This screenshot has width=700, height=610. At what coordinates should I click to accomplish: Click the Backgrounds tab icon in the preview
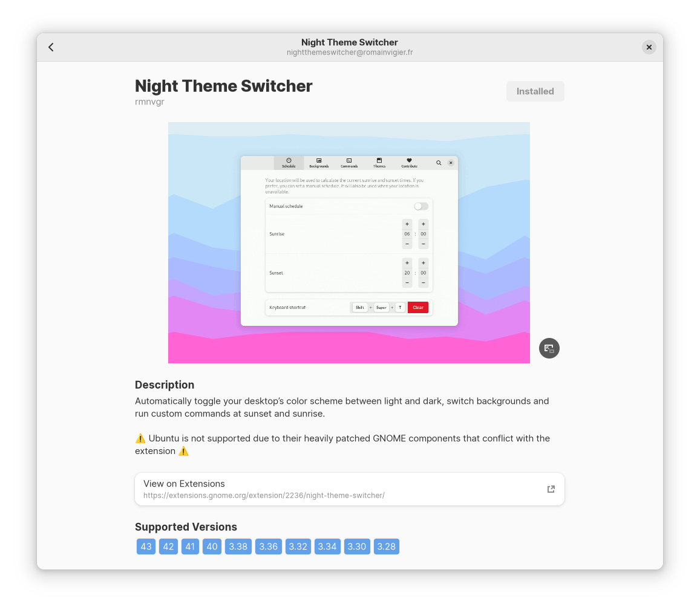click(x=319, y=161)
